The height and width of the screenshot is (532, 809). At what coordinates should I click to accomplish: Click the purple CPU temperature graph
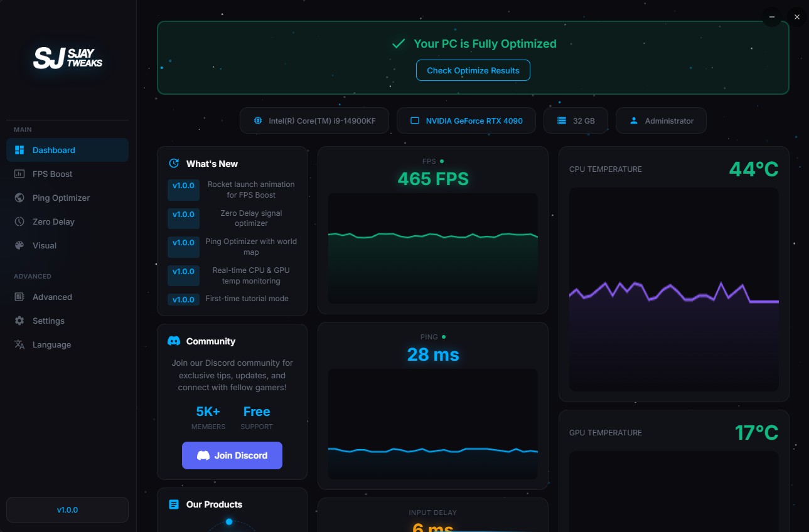(674, 290)
